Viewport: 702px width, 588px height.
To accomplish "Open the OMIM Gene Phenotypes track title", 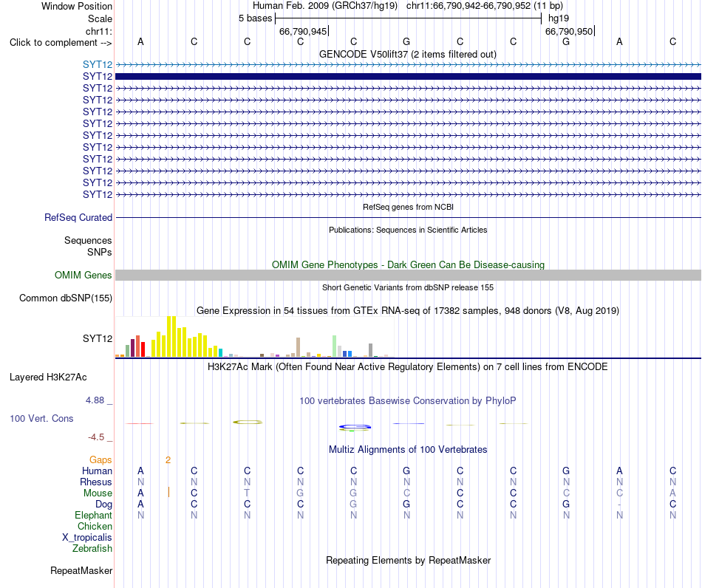I will [x=408, y=265].
